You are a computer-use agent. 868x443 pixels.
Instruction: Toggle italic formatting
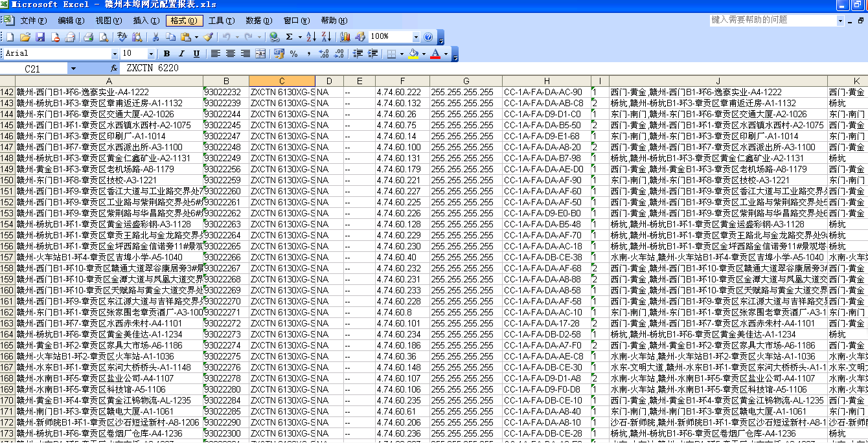181,53
